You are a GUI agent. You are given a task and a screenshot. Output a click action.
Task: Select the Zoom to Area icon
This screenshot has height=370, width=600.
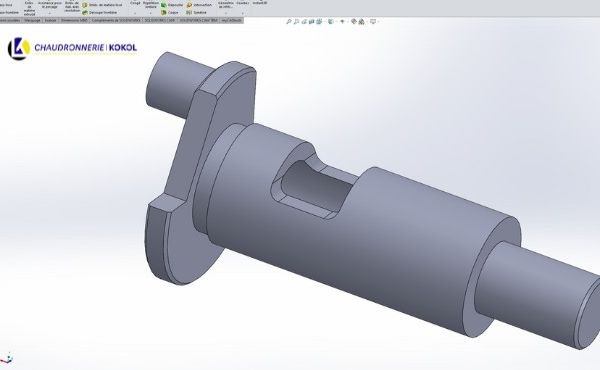point(297,22)
